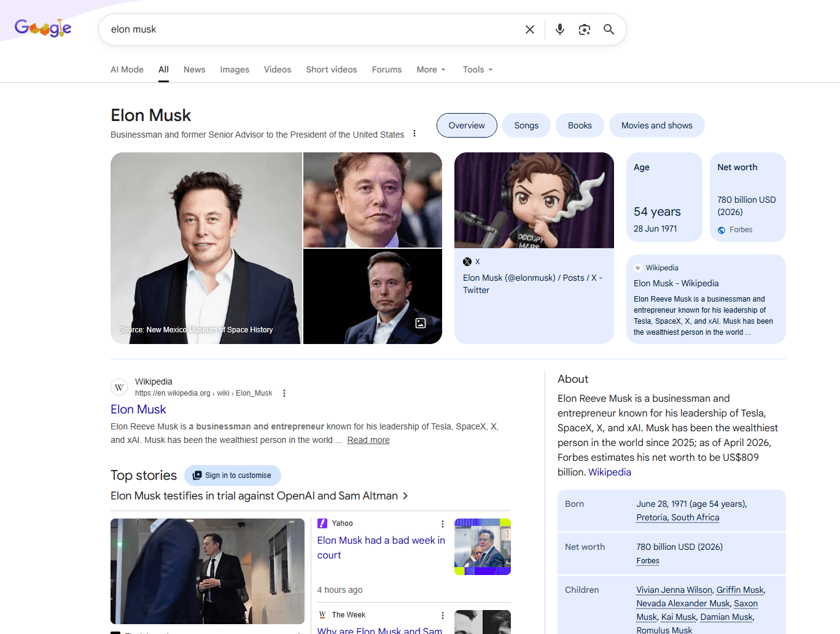Open more options beside Elon Musk subtitle
The image size is (840, 634).
(x=414, y=134)
